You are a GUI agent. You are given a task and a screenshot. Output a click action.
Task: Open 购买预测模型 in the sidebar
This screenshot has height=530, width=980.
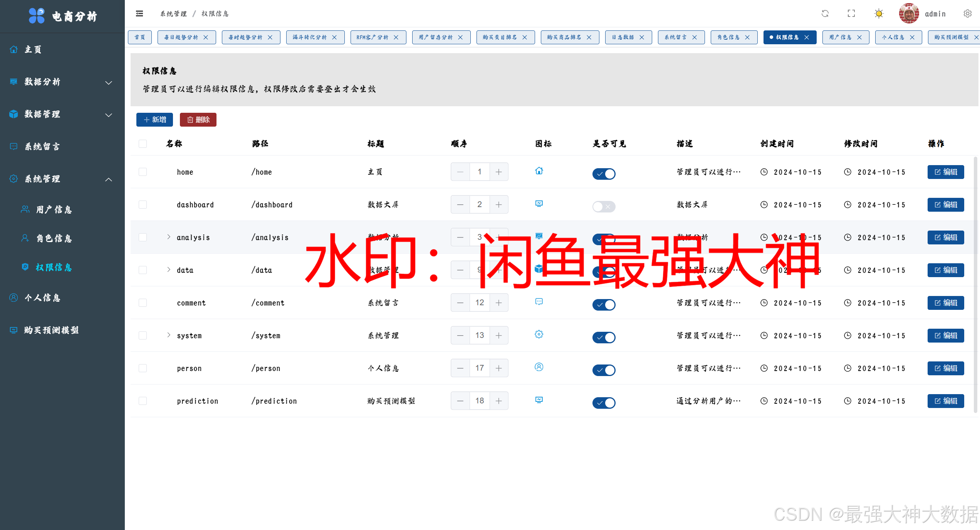tap(51, 330)
